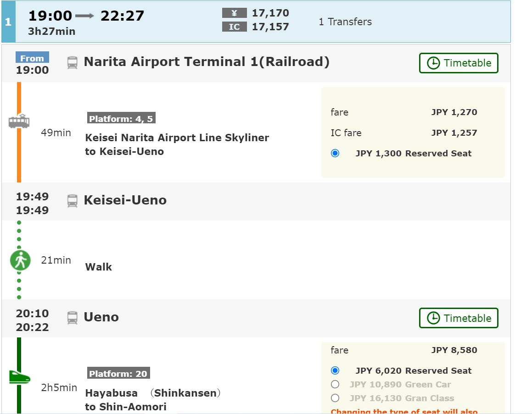
Task: Click the Platform: 20 label
Action: pos(118,374)
